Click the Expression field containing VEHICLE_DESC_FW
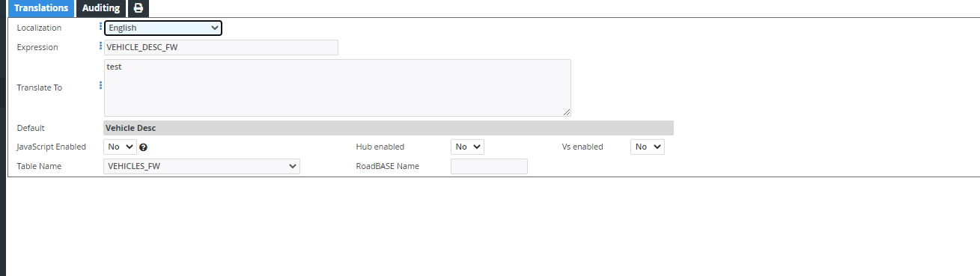980x276 pixels. (x=221, y=47)
